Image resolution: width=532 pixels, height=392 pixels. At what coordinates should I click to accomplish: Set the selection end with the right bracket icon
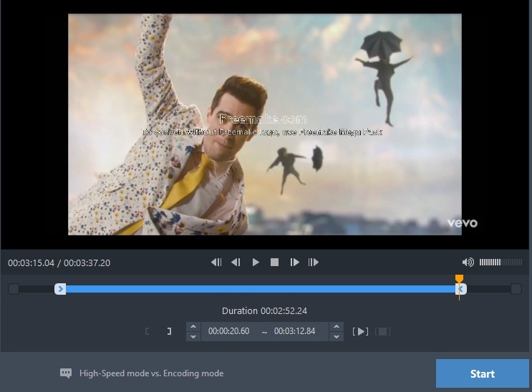coord(169,331)
